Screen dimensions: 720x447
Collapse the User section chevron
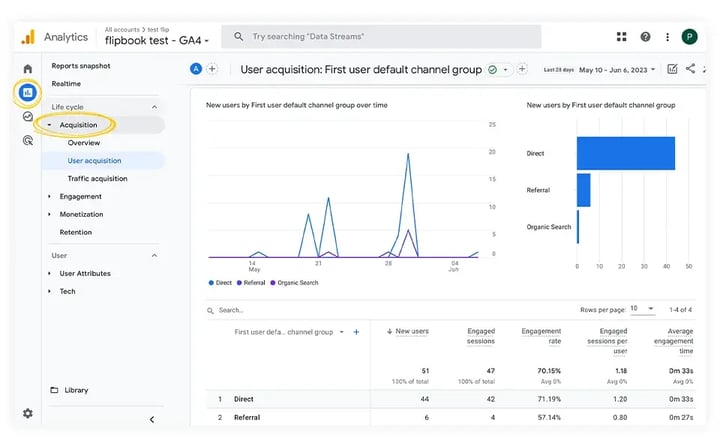[x=154, y=255]
